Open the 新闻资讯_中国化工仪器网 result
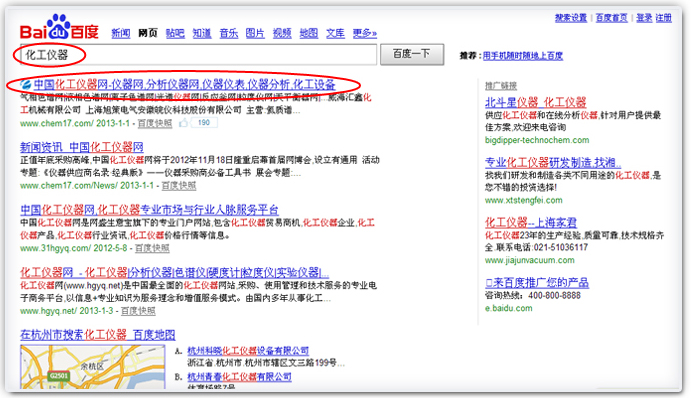Viewport: 691px width, 398px height. tap(82, 147)
